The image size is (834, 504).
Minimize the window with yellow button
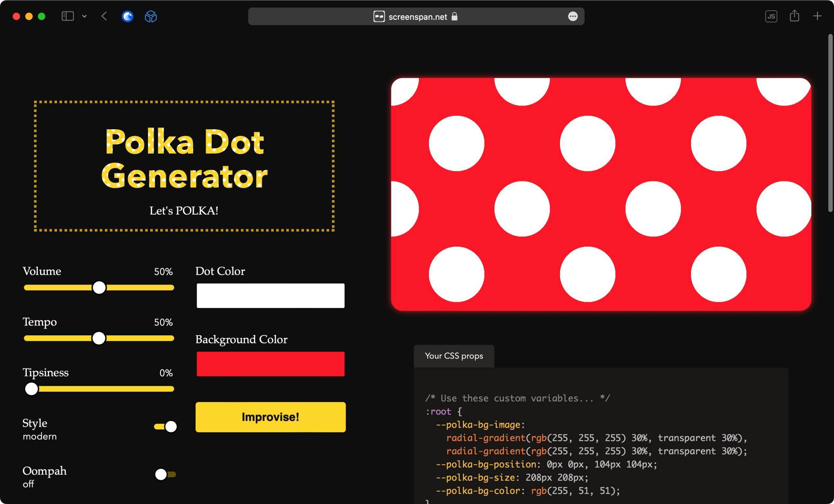coord(29,16)
